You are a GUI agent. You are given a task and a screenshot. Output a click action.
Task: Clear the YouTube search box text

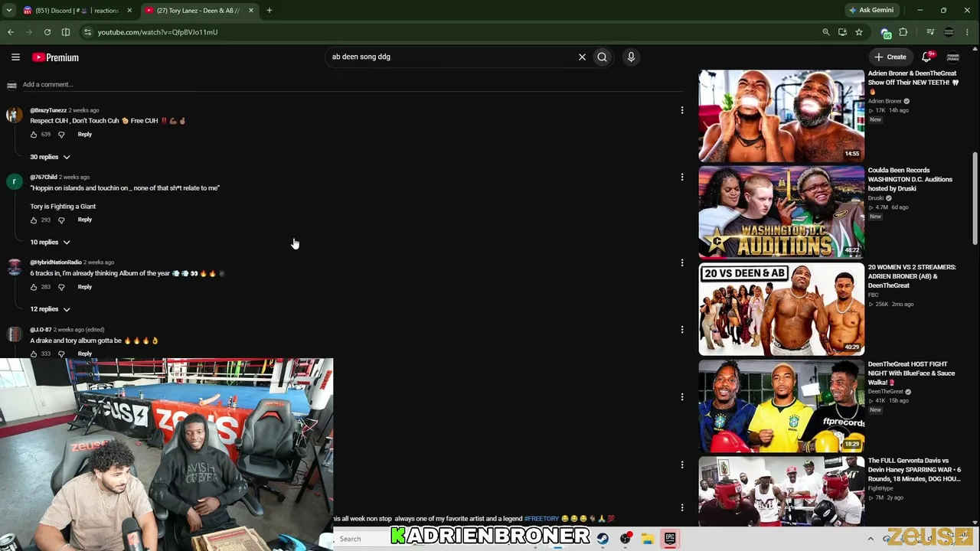coord(582,57)
